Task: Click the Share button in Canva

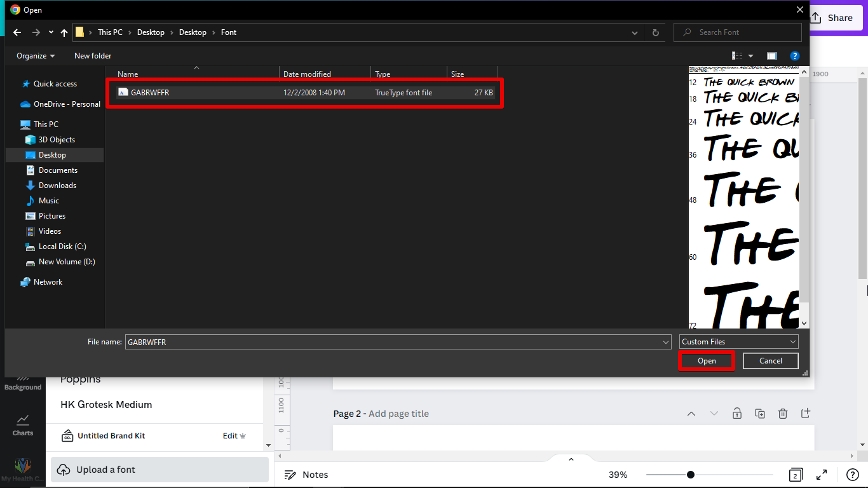Action: tap(832, 18)
